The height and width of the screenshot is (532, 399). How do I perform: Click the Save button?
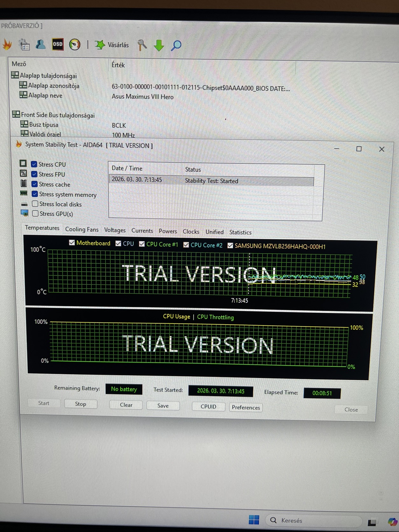pyautogui.click(x=163, y=406)
